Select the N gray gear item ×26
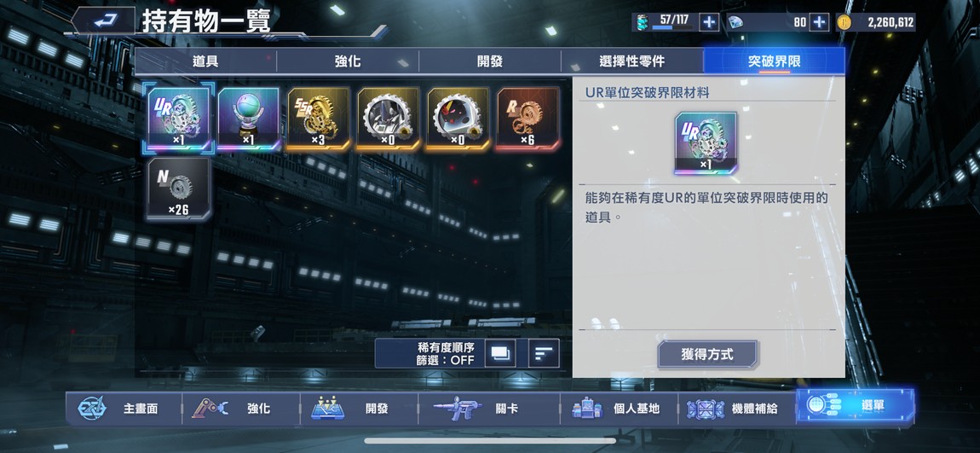This screenshot has height=453, width=980. pyautogui.click(x=179, y=189)
